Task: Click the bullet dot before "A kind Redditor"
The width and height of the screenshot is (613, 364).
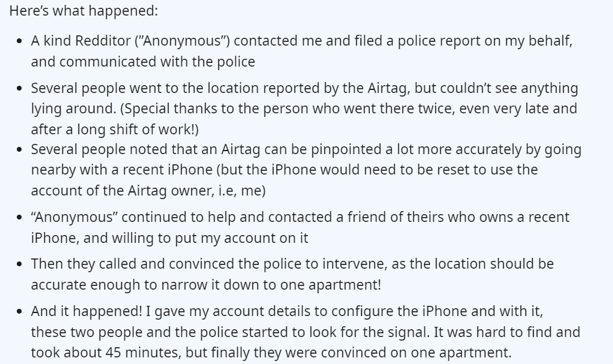Action: click(20, 42)
